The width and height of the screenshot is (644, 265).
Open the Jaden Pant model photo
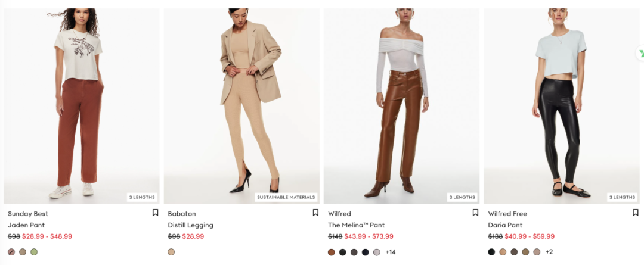click(81, 106)
